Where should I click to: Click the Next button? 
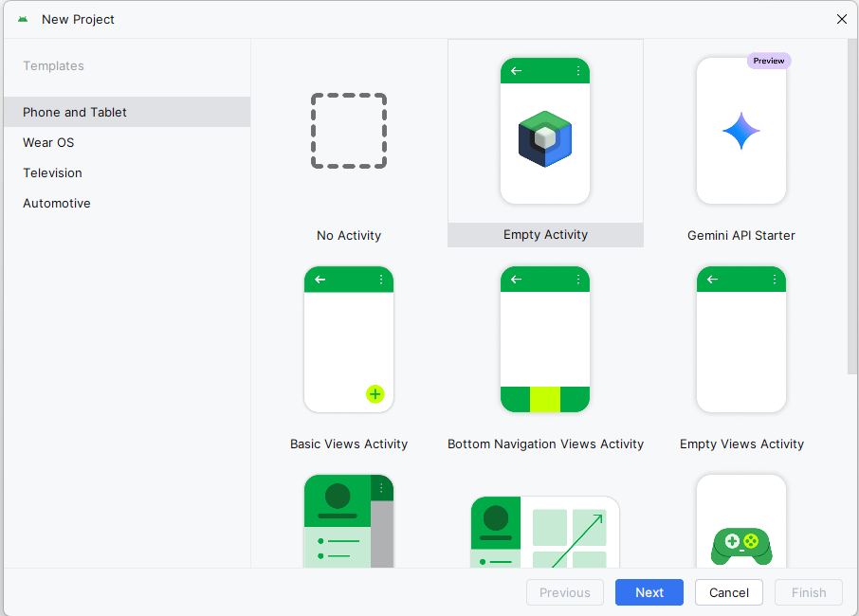pos(649,591)
